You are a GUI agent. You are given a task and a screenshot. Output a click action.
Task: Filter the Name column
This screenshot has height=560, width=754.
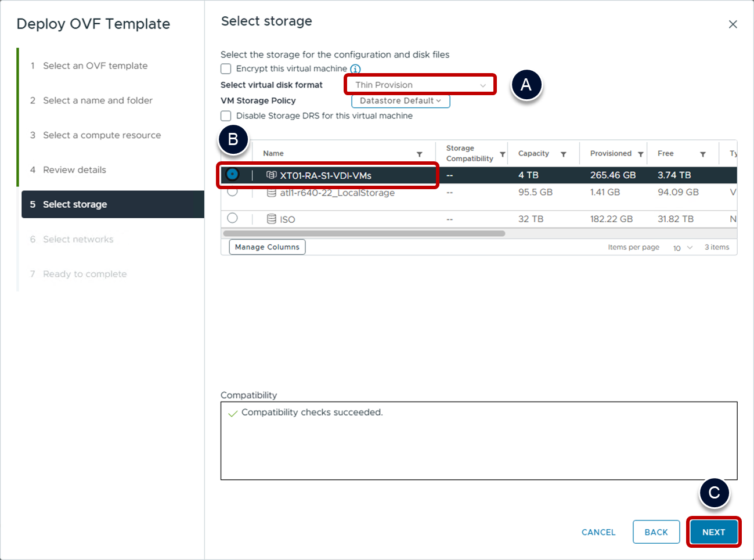point(419,154)
